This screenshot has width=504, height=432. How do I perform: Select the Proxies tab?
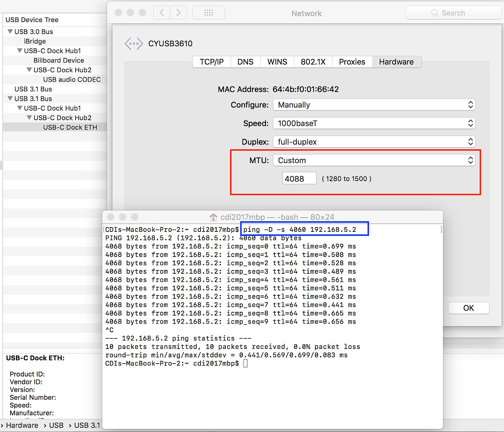point(352,62)
